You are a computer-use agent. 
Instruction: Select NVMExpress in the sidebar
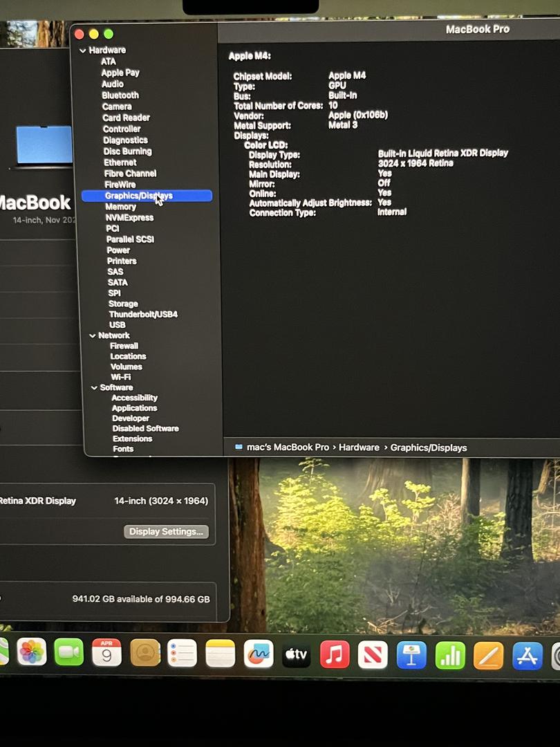point(129,218)
